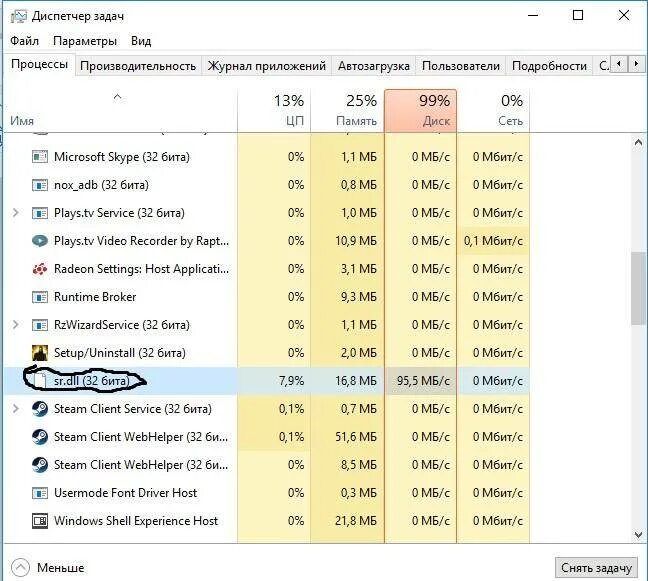Expand the Plays.tv Service process group

(16, 213)
